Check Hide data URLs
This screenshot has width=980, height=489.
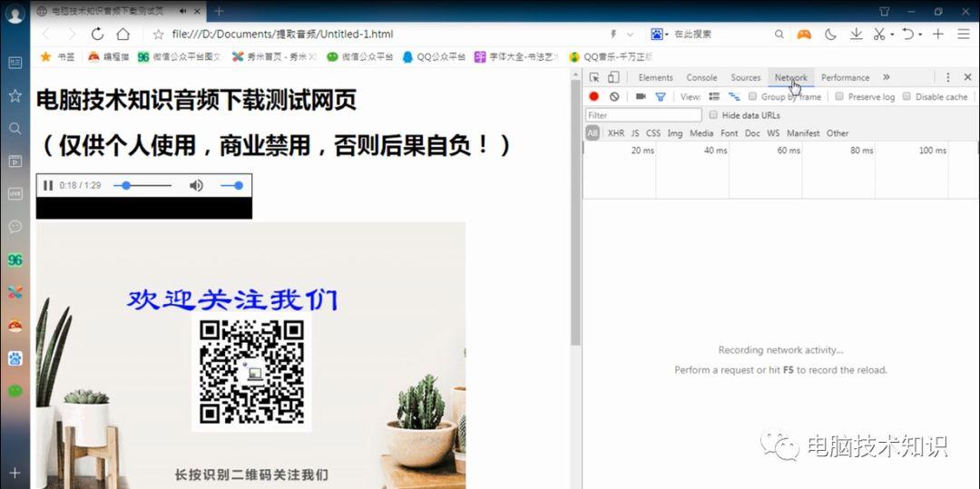(713, 115)
